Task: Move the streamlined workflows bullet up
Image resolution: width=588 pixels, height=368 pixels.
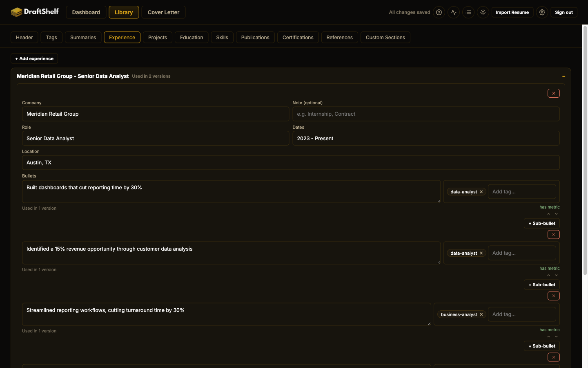Action: [x=548, y=337]
